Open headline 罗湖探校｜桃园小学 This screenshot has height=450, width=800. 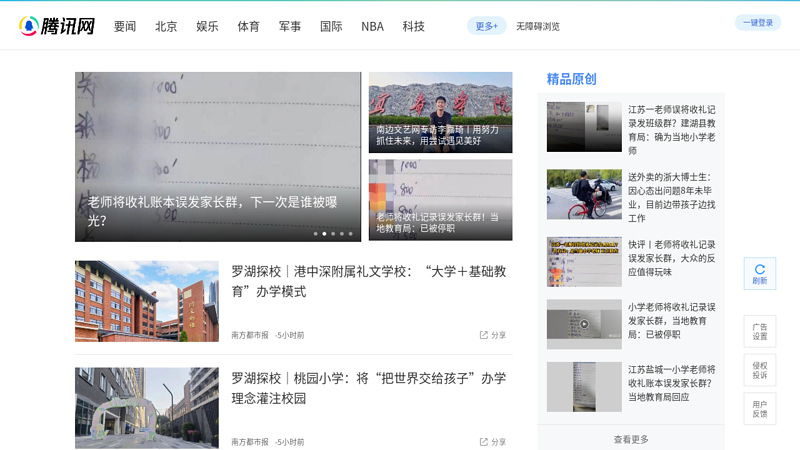368,388
